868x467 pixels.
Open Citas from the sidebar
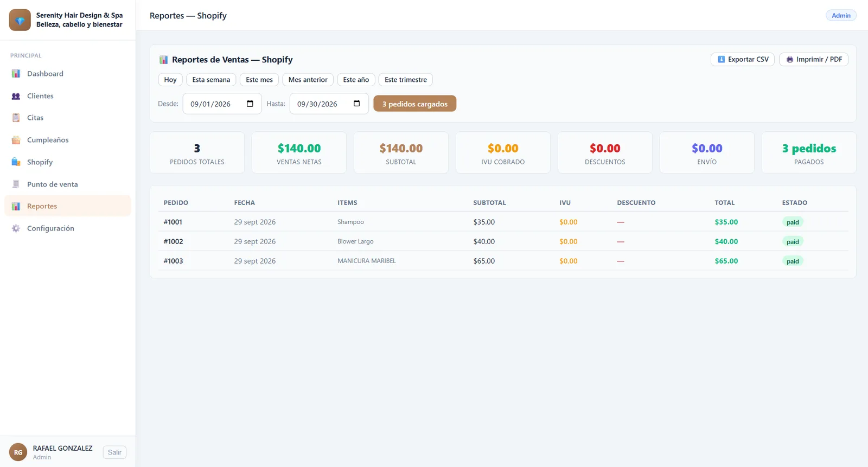pyautogui.click(x=68, y=118)
